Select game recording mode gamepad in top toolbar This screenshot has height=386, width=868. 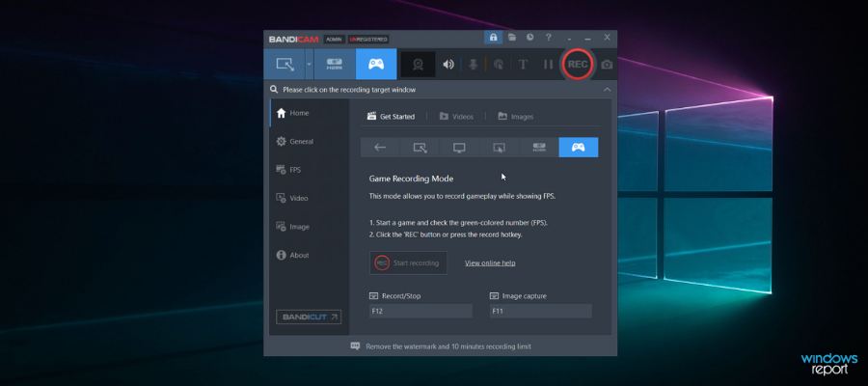(x=376, y=65)
